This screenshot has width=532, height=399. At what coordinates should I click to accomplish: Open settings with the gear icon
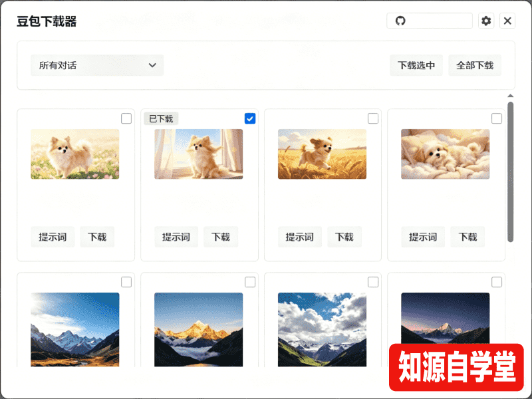coord(486,21)
